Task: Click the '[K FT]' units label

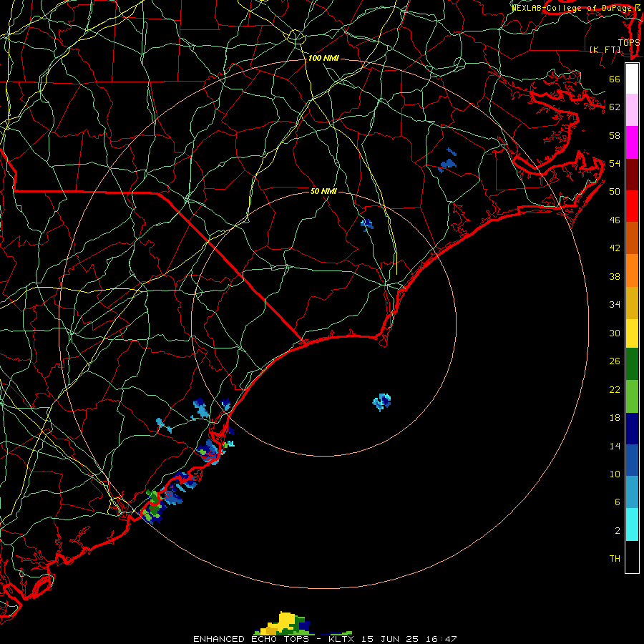Action: pyautogui.click(x=605, y=49)
